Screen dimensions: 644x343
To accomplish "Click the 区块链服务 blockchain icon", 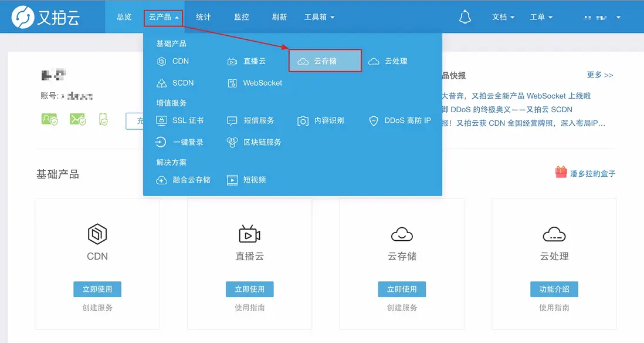I will [x=231, y=142].
